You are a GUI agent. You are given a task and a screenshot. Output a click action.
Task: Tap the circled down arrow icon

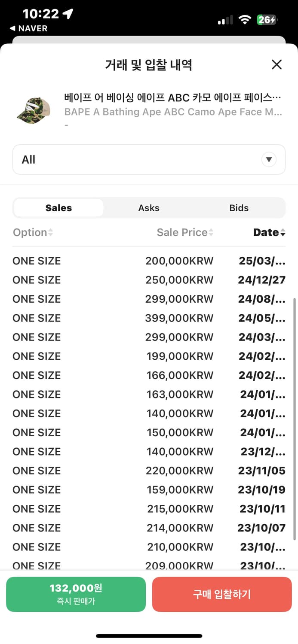click(x=269, y=160)
